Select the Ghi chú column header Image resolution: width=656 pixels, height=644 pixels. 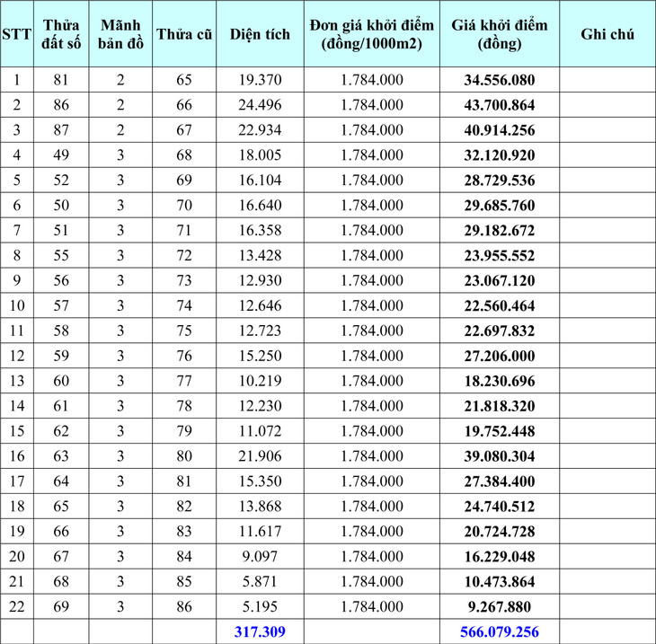(607, 35)
